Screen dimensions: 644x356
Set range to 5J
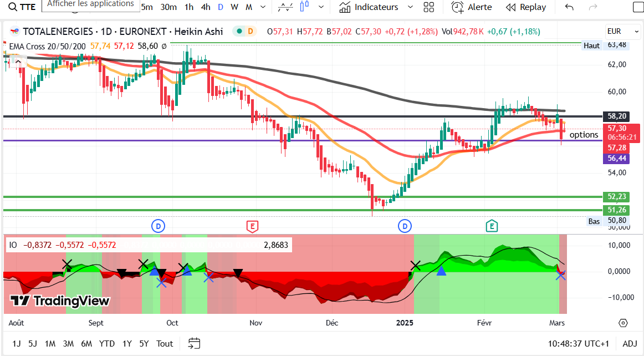(33, 344)
